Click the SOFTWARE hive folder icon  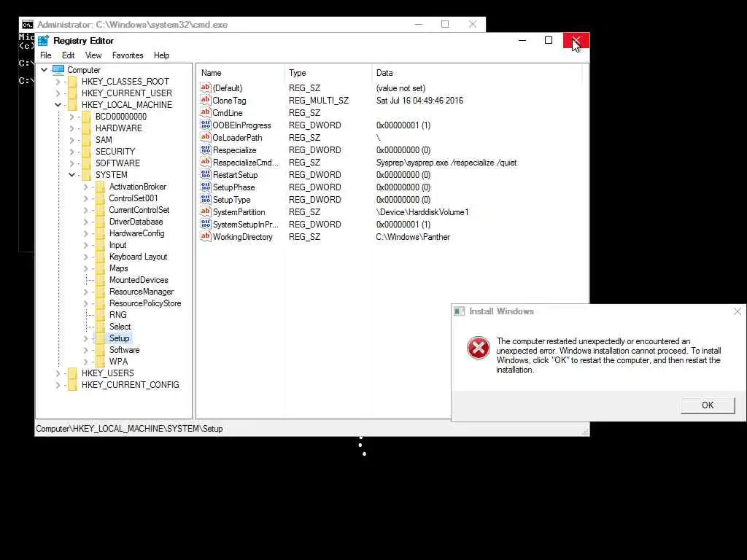coord(86,163)
